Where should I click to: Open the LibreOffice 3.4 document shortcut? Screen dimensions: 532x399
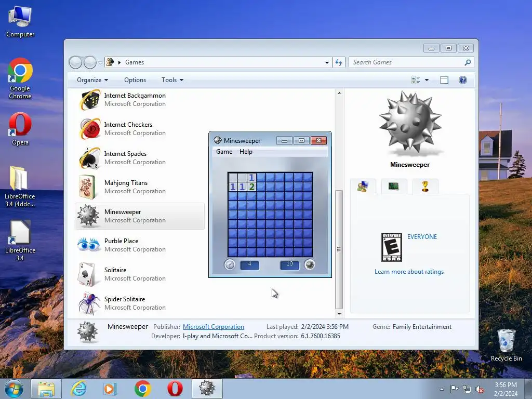[20, 241]
